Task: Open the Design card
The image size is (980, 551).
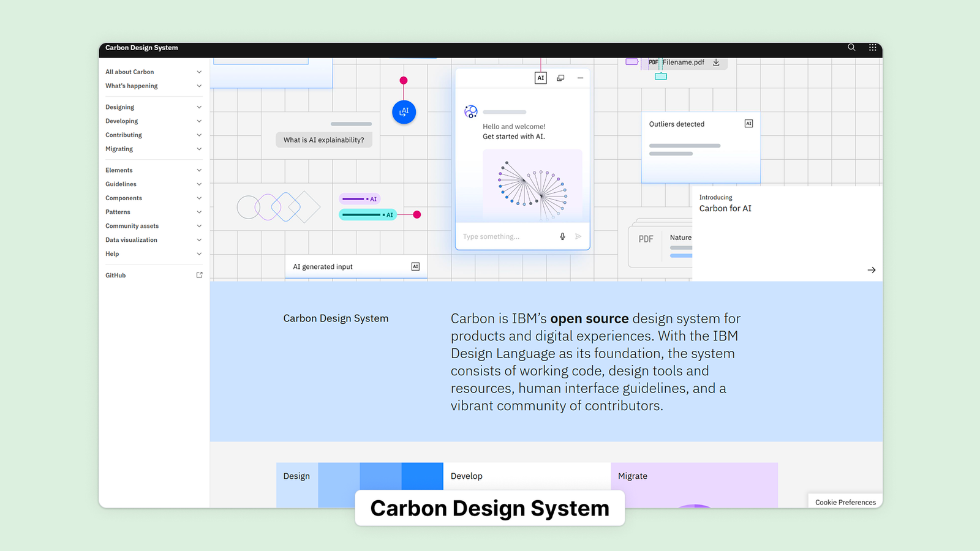Action: click(360, 485)
